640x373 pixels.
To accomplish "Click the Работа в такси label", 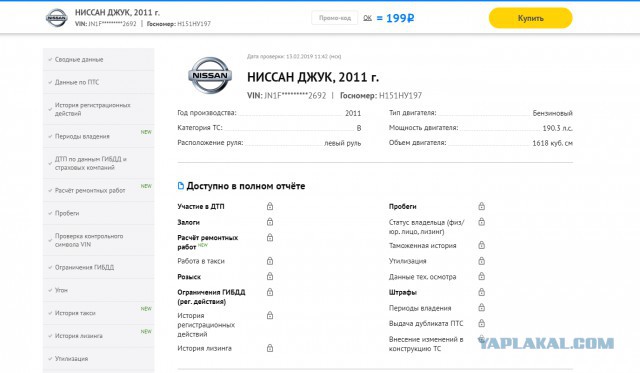I will (x=201, y=261).
